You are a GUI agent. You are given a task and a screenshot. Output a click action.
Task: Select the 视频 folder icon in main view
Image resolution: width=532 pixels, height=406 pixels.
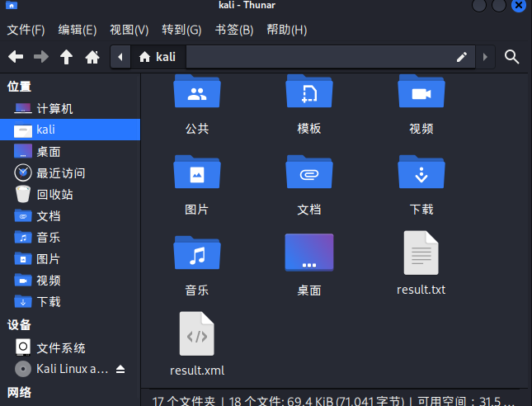pos(421,92)
